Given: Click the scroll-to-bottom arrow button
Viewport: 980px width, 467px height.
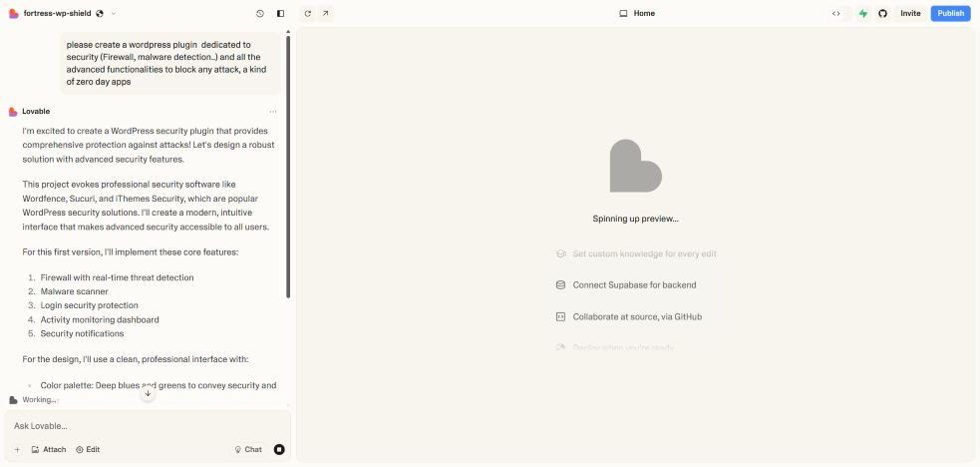Looking at the screenshot, I should (148, 393).
